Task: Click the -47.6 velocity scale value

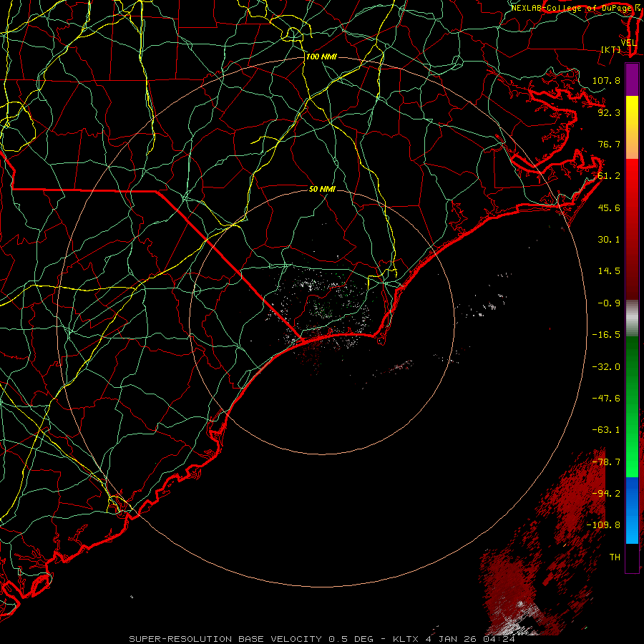Action: click(606, 399)
